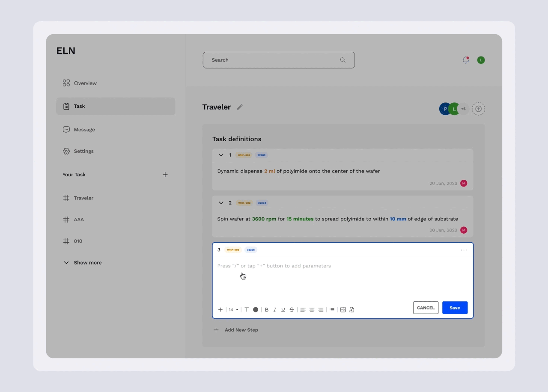Open the three-dot menu for step 3
Viewport: 548px width, 392px height.
(464, 250)
